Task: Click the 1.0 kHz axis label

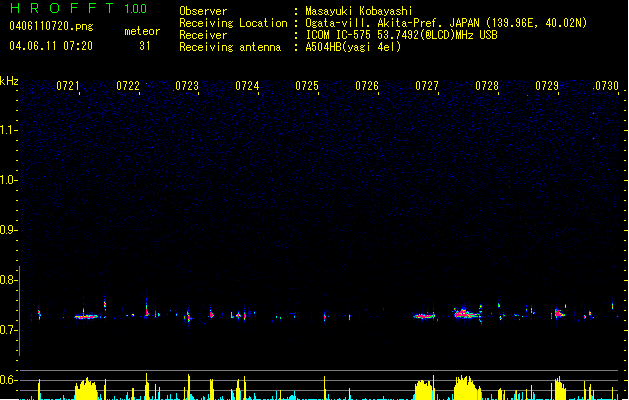Action: (8, 180)
